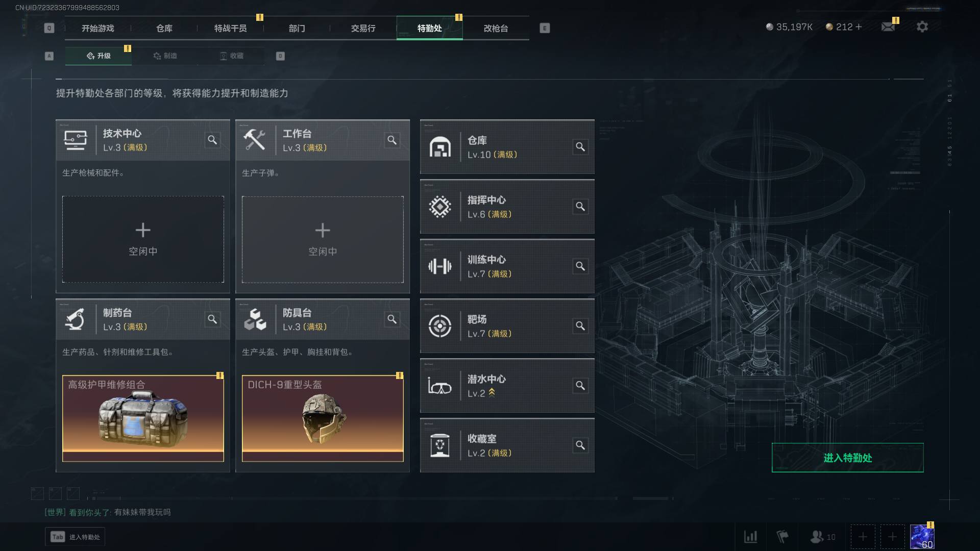This screenshot has height=551, width=980.
Task: Open the flag icon in bottom bar
Action: 782,537
